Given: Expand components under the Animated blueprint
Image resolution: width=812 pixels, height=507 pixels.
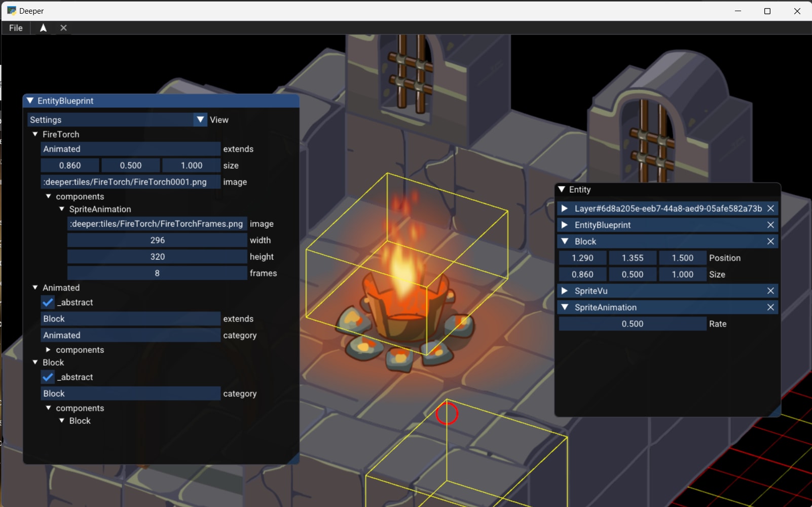Looking at the screenshot, I should coord(48,350).
